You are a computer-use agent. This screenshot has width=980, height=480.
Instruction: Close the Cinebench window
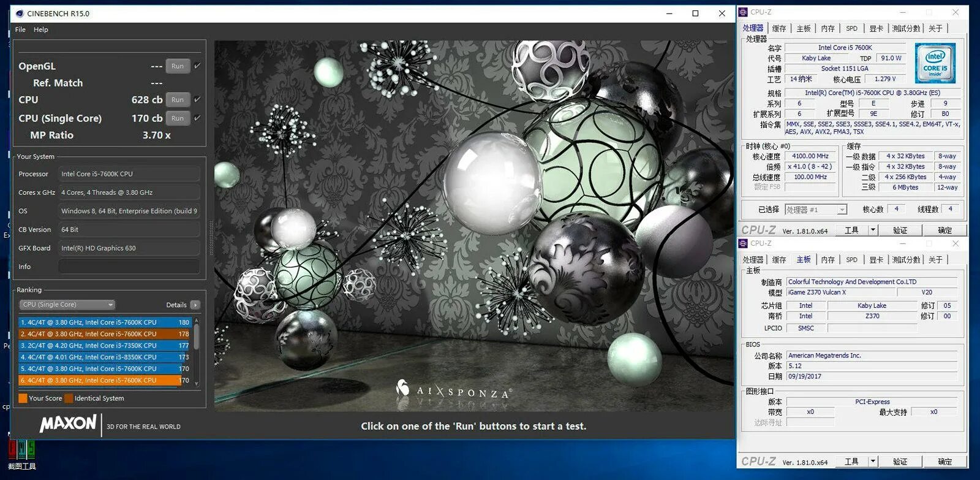click(722, 13)
